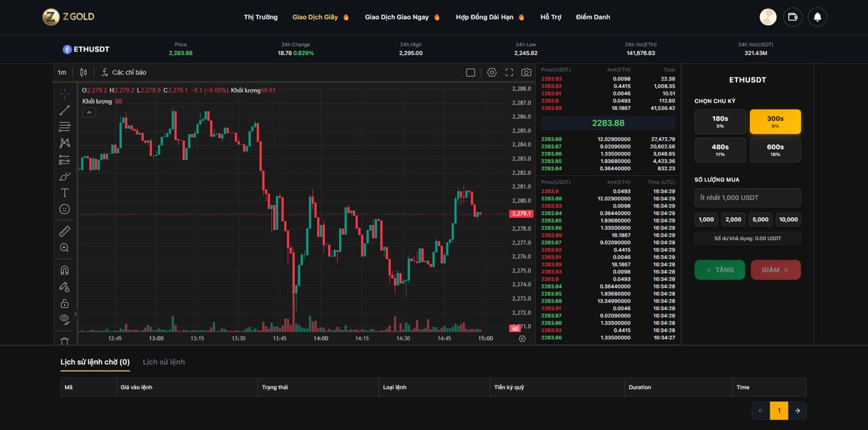
Task: Select the XABCD pattern tool
Action: click(x=64, y=143)
